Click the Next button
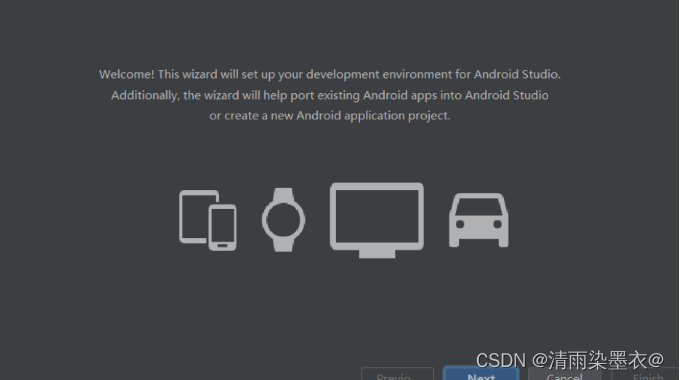Screen dimensions: 680x380 pos(481,374)
